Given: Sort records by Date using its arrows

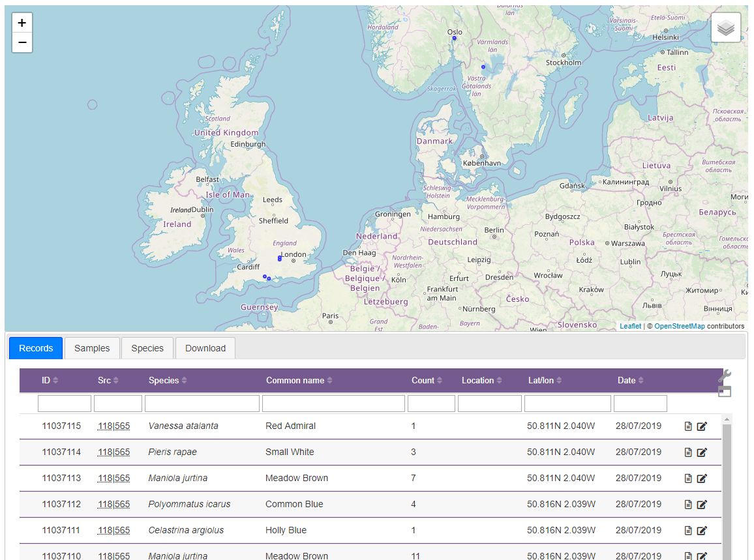Looking at the screenshot, I should [x=641, y=380].
